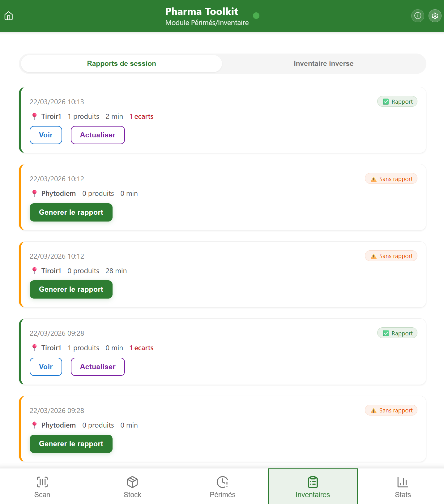
Task: Open settings gear icon
Action: coord(435,16)
